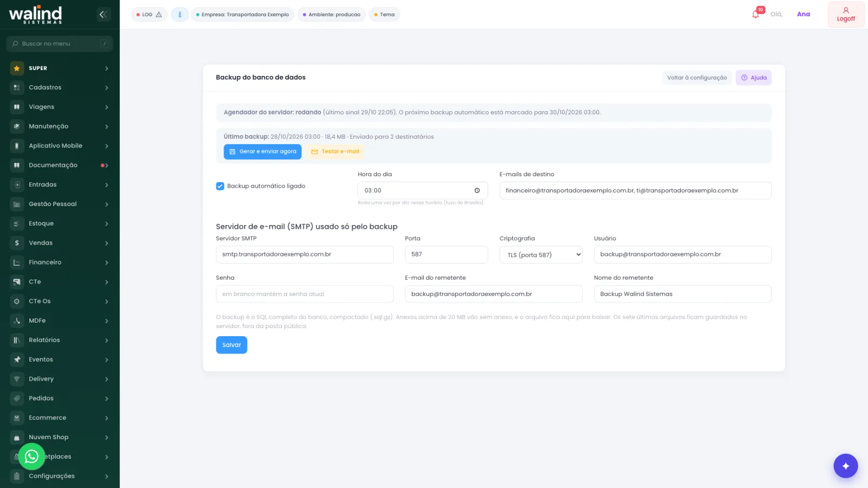Click the Eventos pin icon
Image resolution: width=868 pixels, height=488 pixels.
[x=17, y=359]
